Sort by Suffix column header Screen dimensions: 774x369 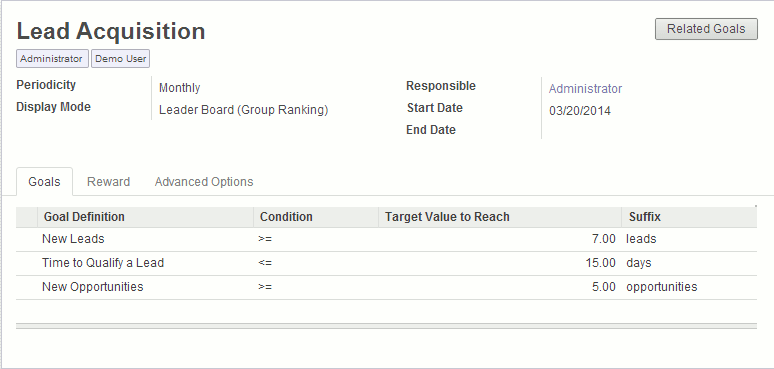pos(689,217)
